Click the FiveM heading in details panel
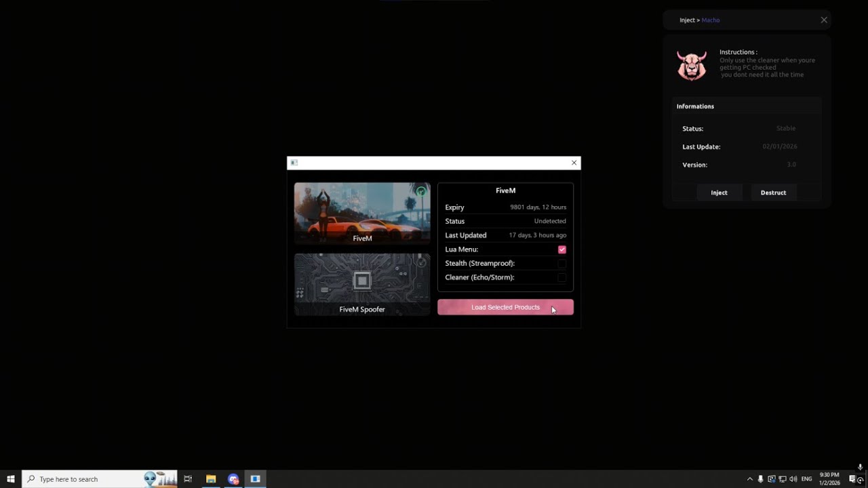Image resolution: width=868 pixels, height=488 pixels. coord(505,191)
